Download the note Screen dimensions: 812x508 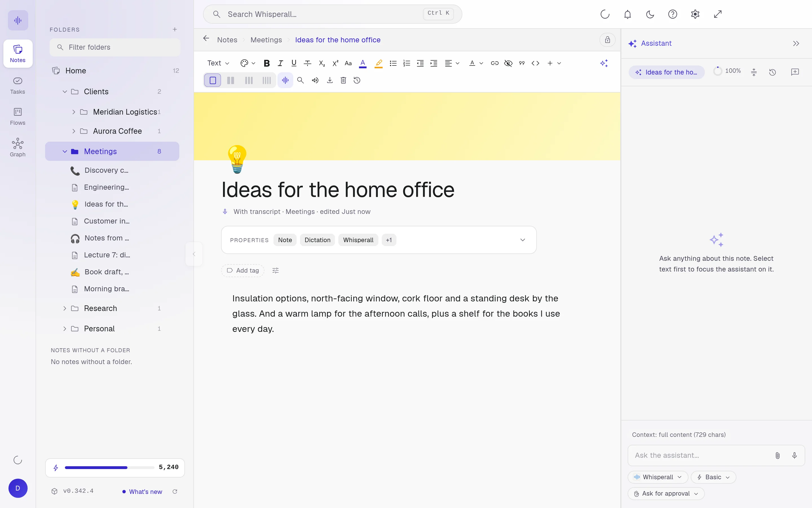pyautogui.click(x=330, y=80)
